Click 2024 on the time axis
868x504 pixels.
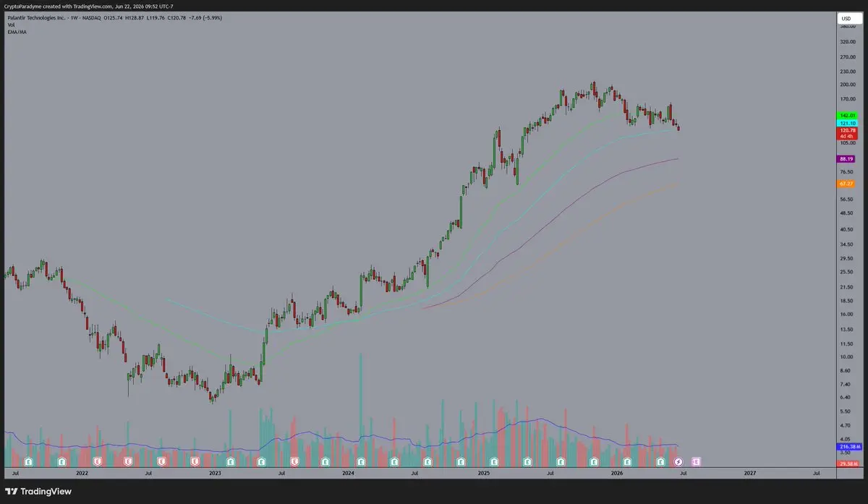(x=348, y=473)
